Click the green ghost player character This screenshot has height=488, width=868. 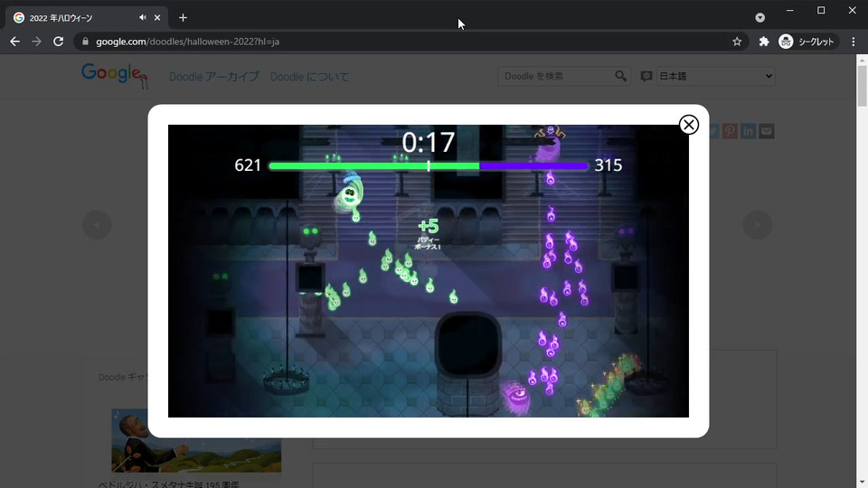[349, 193]
